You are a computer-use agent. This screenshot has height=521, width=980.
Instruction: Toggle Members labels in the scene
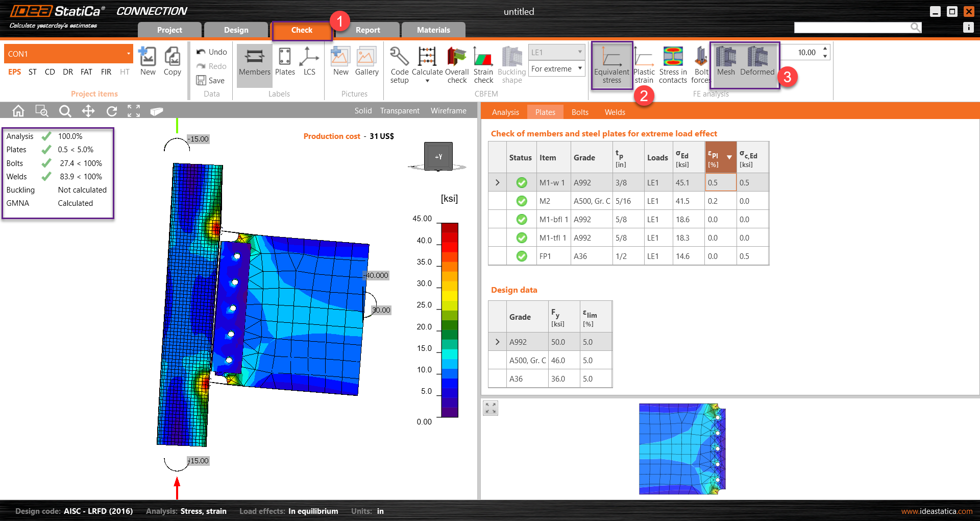[x=254, y=61]
